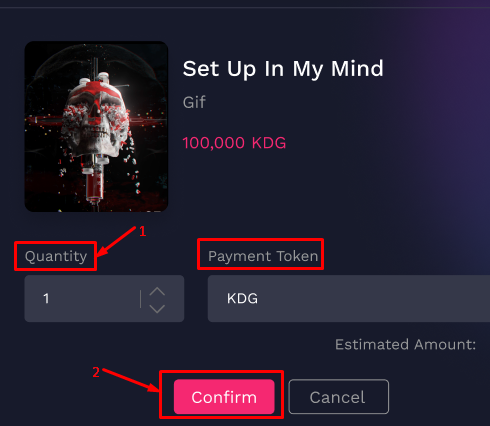Select the KDG token text in dropdown
Screen dimensions: 490x426
[242, 298]
